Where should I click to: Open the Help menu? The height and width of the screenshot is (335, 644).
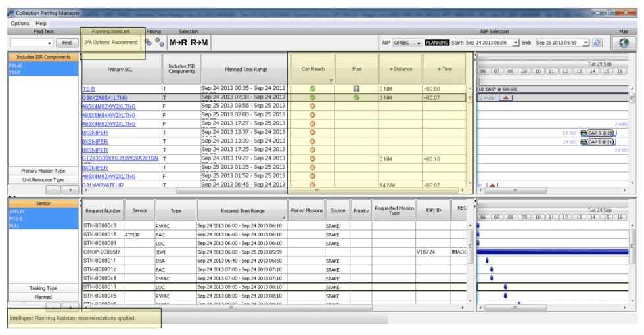click(41, 24)
